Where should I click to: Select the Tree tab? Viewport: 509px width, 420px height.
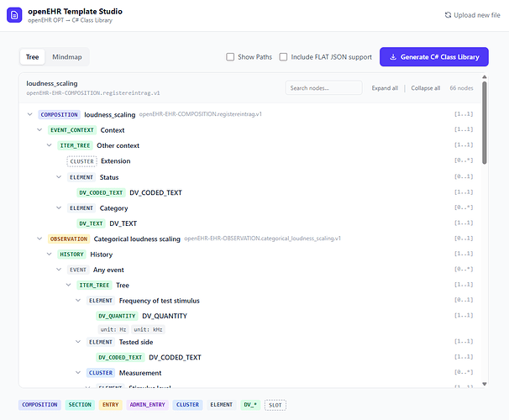[x=33, y=57]
